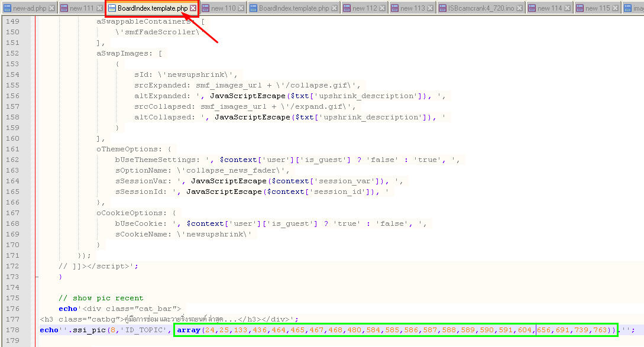Viewport: 644px width, 347px height.
Task: Click the saved-file icon on new 113 tab
Action: pyautogui.click(x=394, y=8)
